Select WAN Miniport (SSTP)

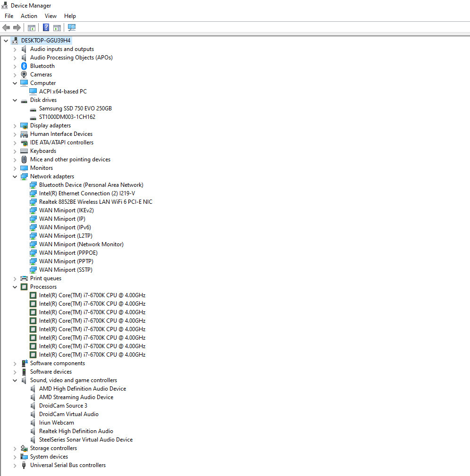click(66, 270)
